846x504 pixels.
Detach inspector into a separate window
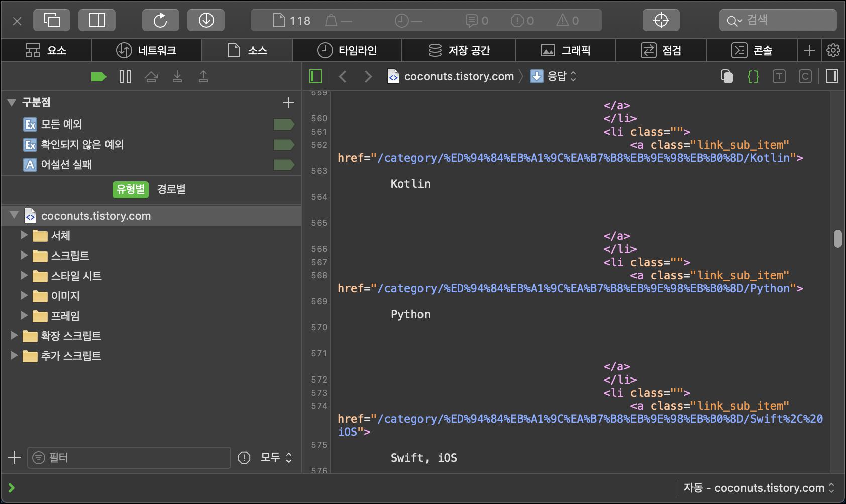click(52, 21)
